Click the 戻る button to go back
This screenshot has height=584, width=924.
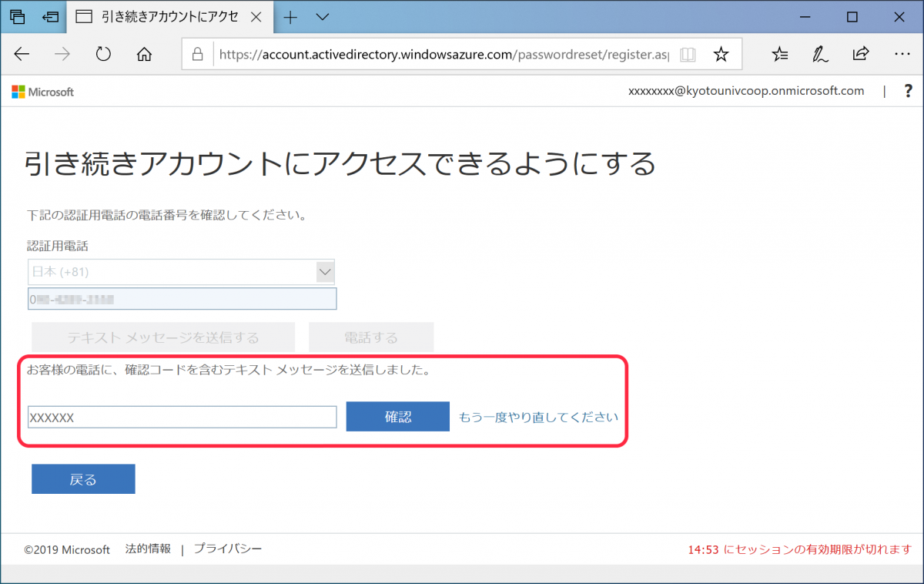82,478
